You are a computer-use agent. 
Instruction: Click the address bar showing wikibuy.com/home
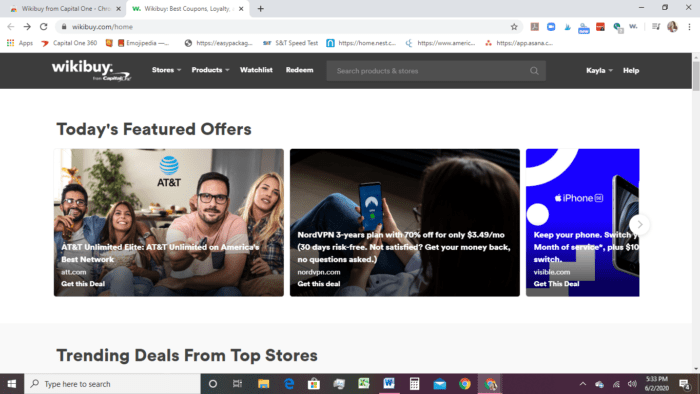pos(288,27)
